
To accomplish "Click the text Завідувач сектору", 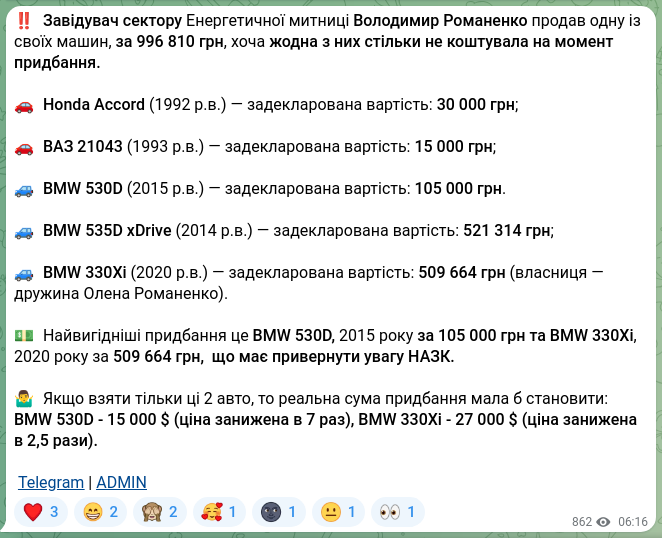I will tap(112, 20).
